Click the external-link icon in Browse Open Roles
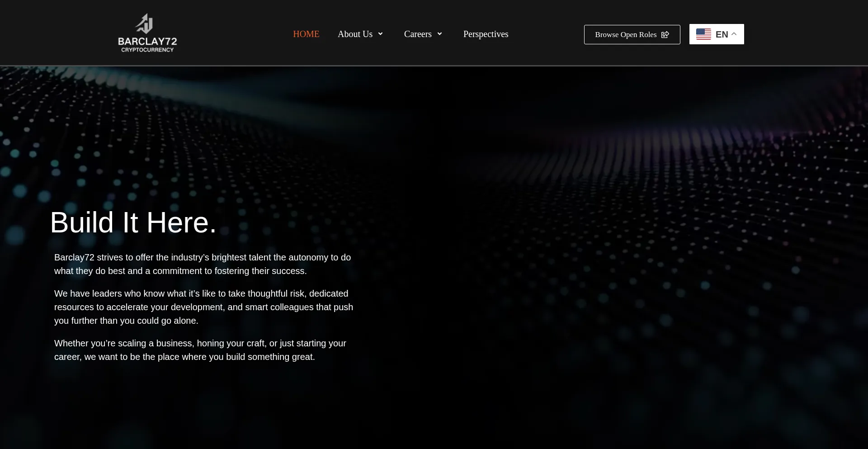 [665, 35]
